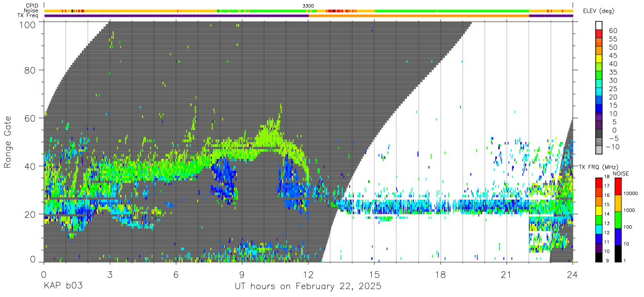644x297 pixels.
Task: Click the 21 tick on UT hours axis
Action: (507, 274)
